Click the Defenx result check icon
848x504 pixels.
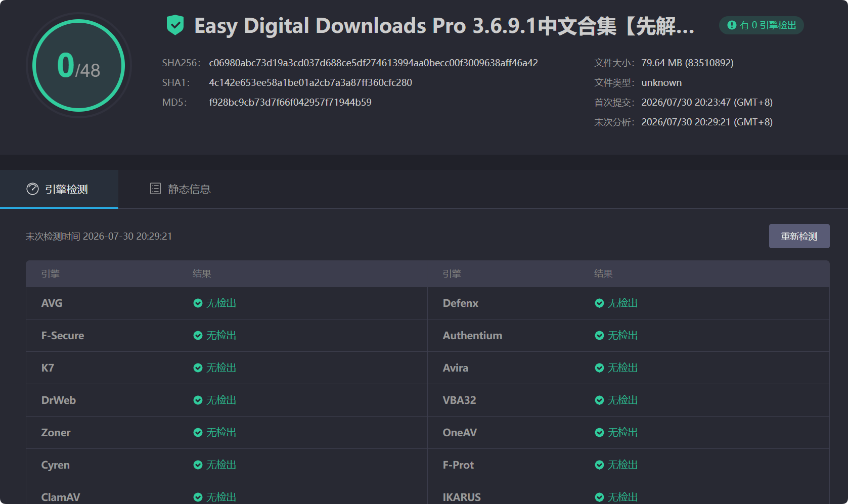point(599,303)
